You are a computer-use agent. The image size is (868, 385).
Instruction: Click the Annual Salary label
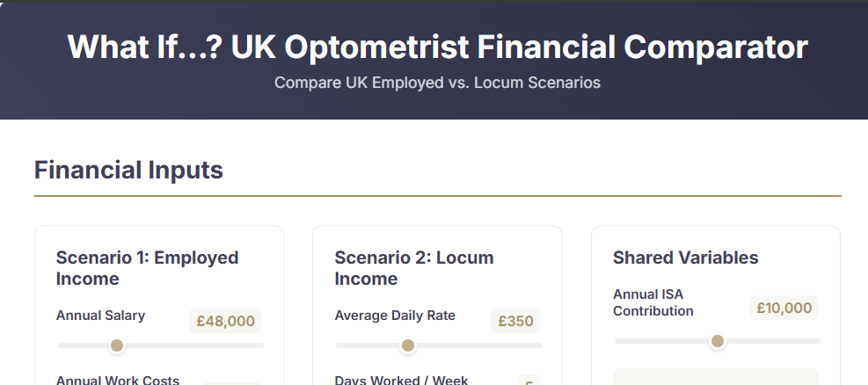coord(100,316)
